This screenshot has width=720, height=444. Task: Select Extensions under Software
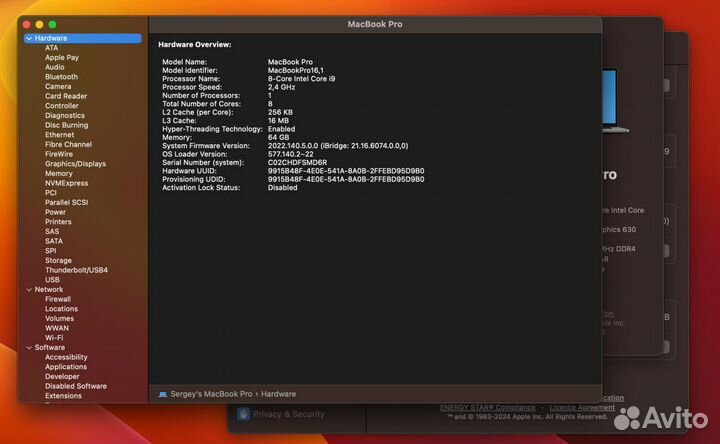63,396
